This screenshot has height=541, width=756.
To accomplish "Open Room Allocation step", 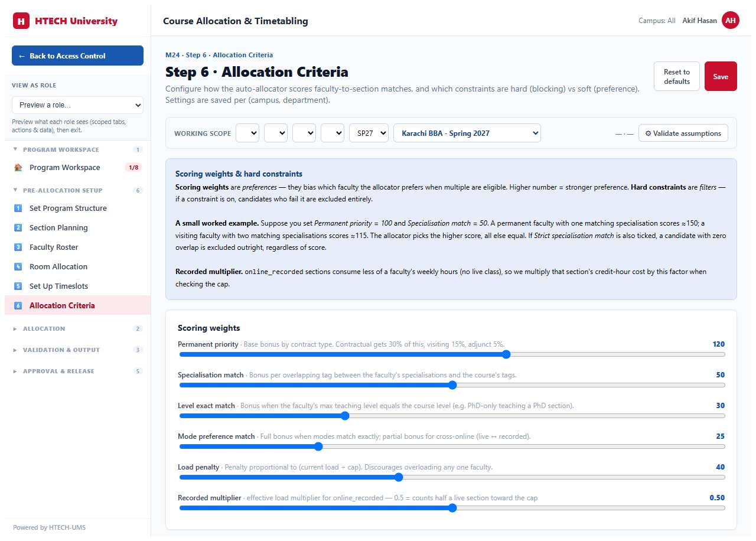I will coord(77,266).
